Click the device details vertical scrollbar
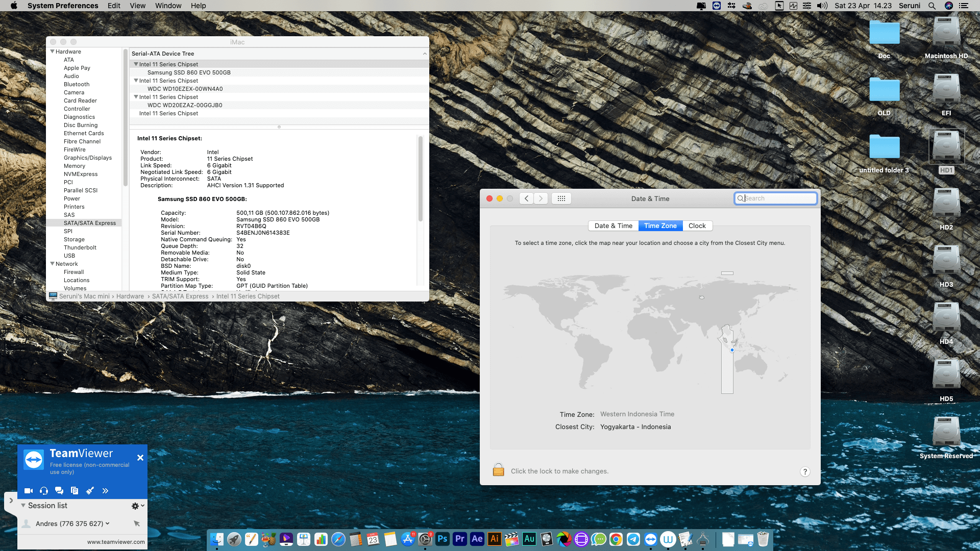The image size is (980, 551). (x=421, y=179)
